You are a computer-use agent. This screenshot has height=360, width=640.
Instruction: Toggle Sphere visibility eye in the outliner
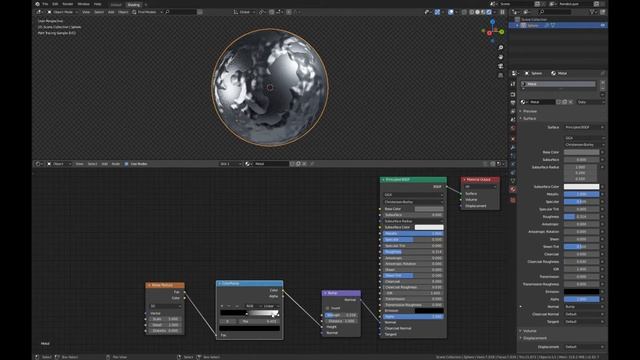click(602, 25)
